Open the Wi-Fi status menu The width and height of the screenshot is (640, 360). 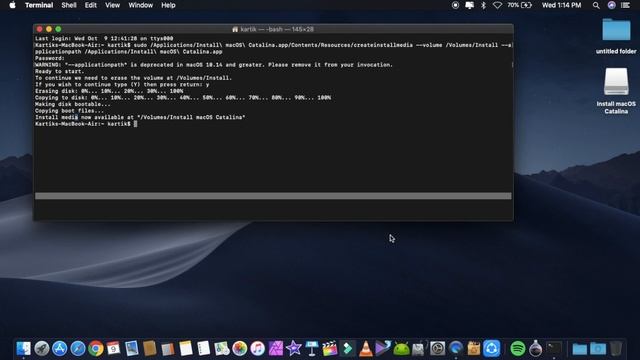(x=497, y=5)
